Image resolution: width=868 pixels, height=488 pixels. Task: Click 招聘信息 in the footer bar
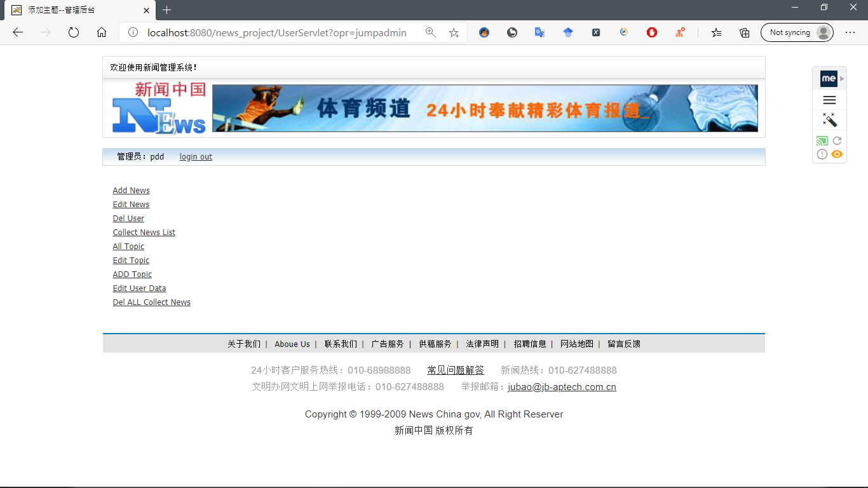530,344
